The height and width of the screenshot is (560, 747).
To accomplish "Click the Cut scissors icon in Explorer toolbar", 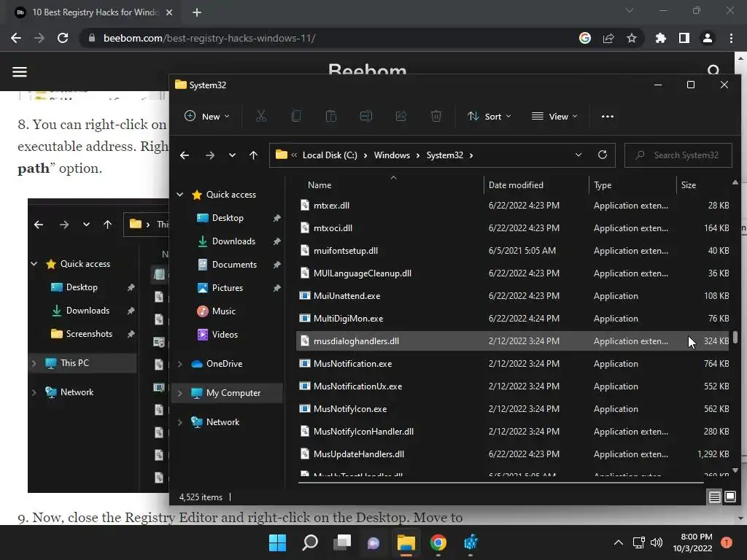I will (261, 116).
